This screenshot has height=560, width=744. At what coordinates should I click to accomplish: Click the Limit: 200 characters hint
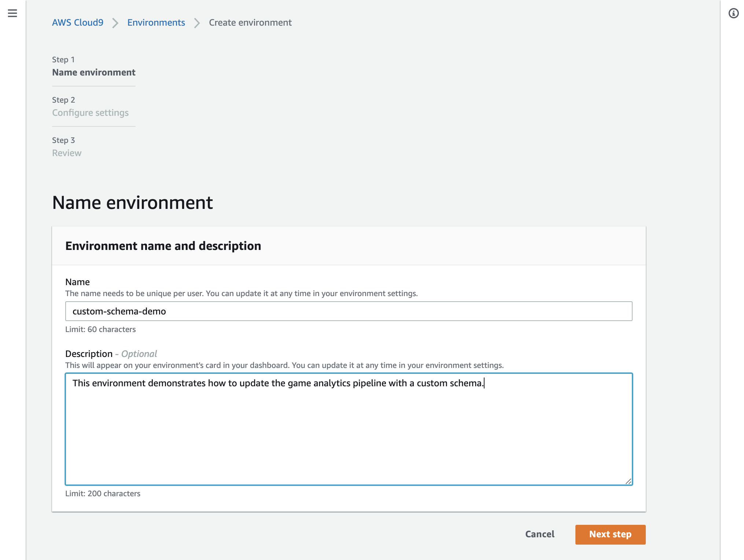click(103, 493)
